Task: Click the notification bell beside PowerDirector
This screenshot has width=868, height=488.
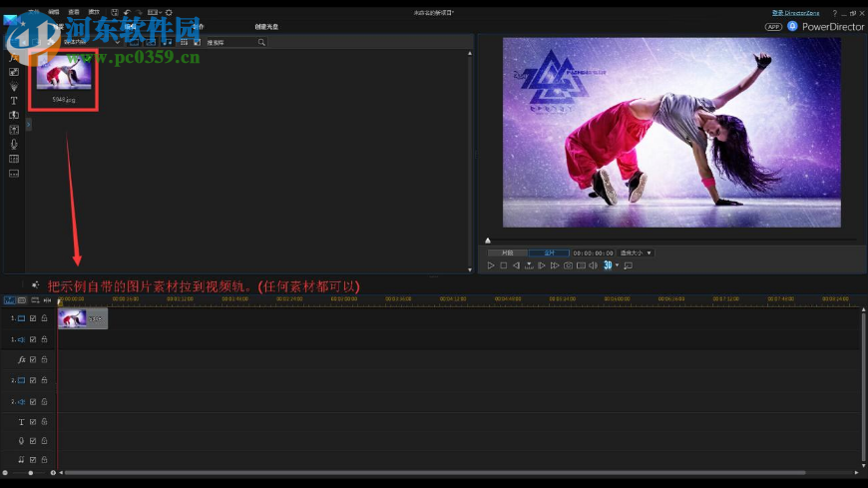Action: coord(792,26)
